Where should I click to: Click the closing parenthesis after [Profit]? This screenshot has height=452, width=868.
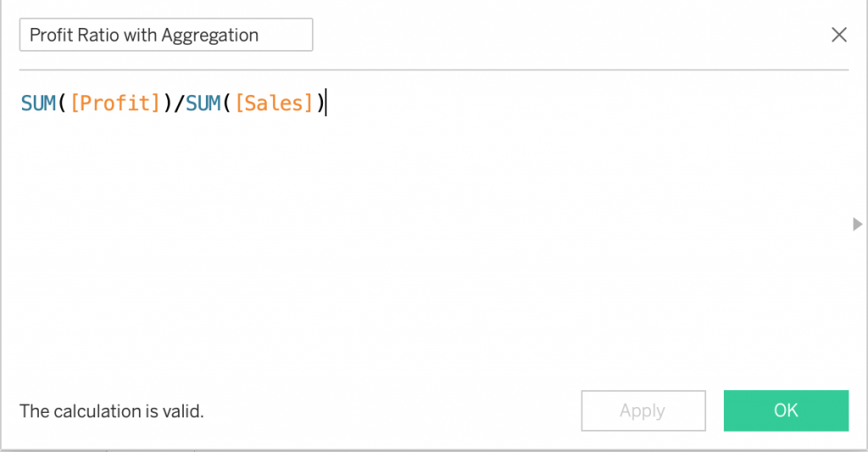click(167, 103)
